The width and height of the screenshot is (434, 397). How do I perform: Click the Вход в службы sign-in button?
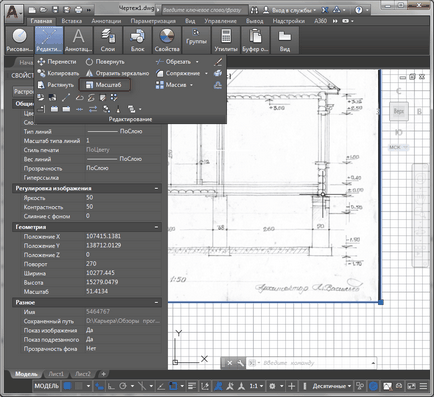290,10
